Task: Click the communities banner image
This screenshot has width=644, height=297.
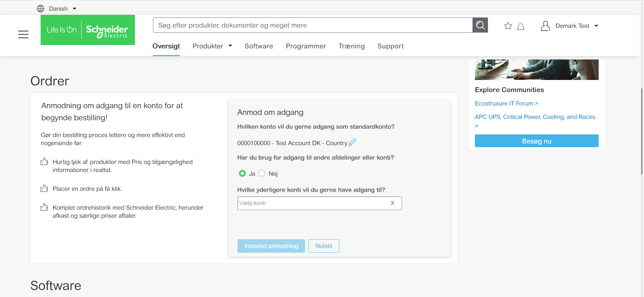Action: (x=537, y=70)
